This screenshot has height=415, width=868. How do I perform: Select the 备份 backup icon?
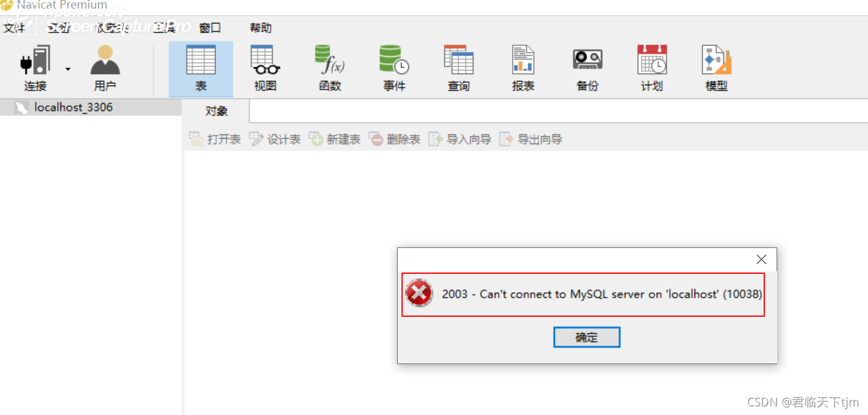point(587,69)
